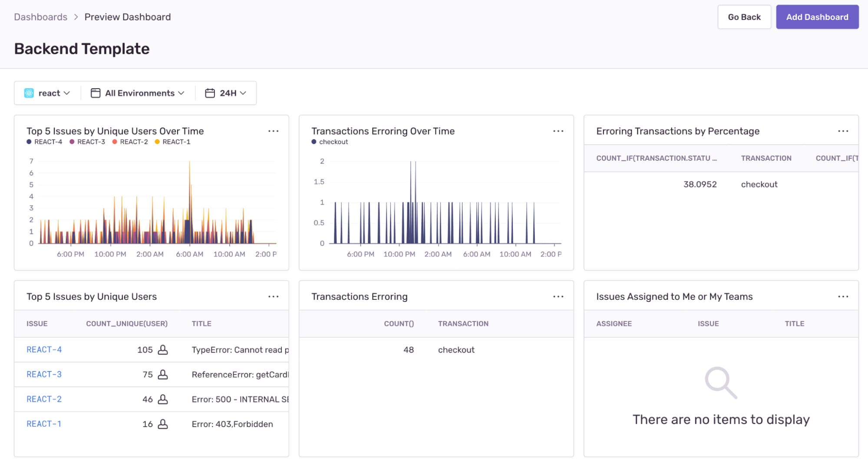Image resolution: width=868 pixels, height=464 pixels.
Task: Toggle checkout series in chart legend
Action: pos(330,142)
